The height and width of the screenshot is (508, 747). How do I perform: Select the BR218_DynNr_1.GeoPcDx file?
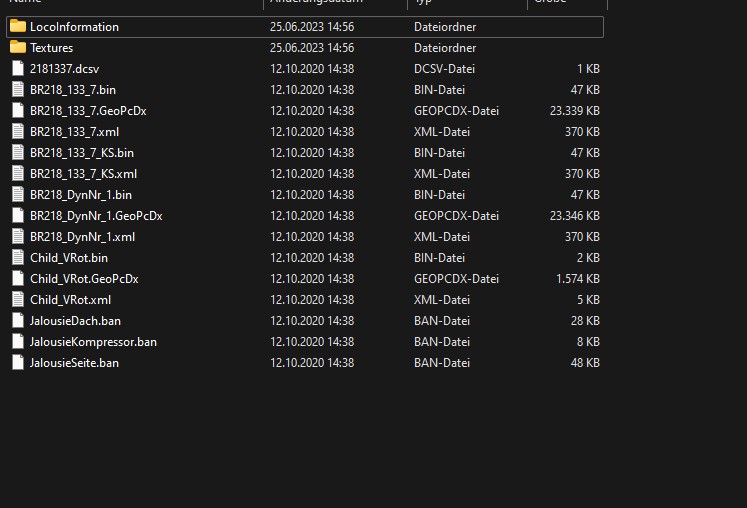[95, 216]
